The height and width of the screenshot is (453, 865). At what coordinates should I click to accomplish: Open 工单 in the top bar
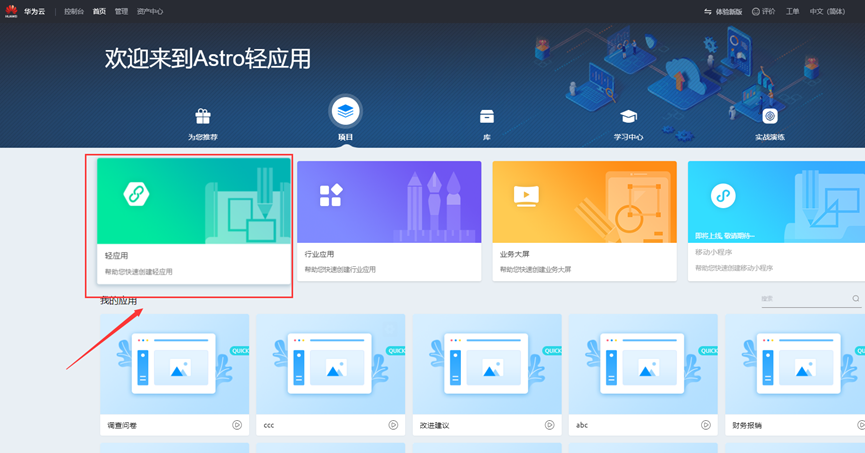click(x=793, y=12)
